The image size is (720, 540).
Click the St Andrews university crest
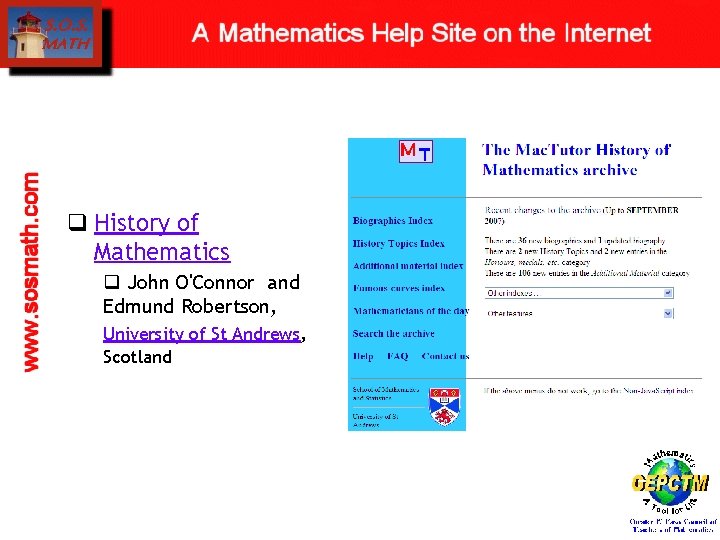pos(444,406)
